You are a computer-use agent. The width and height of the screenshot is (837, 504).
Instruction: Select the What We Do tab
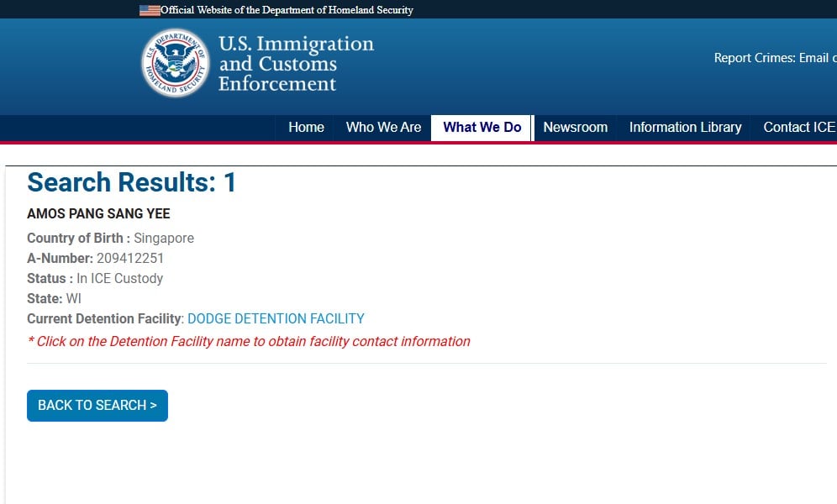coord(482,128)
